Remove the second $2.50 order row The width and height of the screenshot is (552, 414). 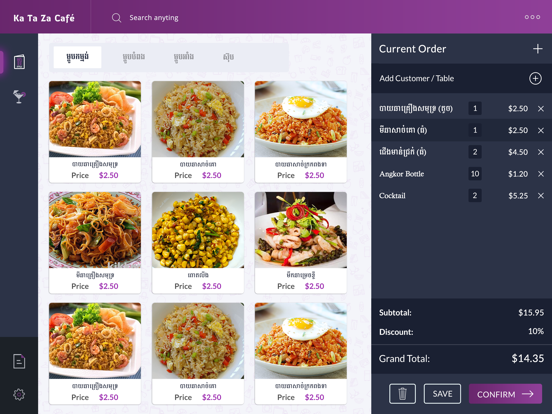coord(541,131)
